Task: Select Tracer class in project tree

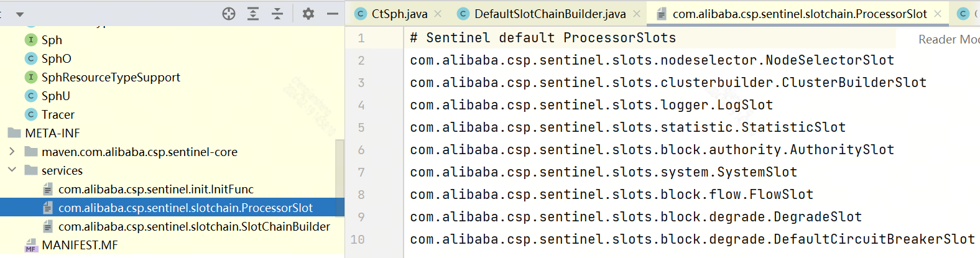Action: click(58, 114)
